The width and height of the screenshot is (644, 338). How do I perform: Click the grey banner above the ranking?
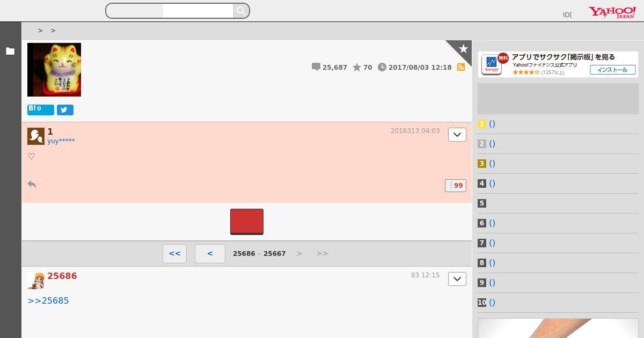(x=558, y=99)
